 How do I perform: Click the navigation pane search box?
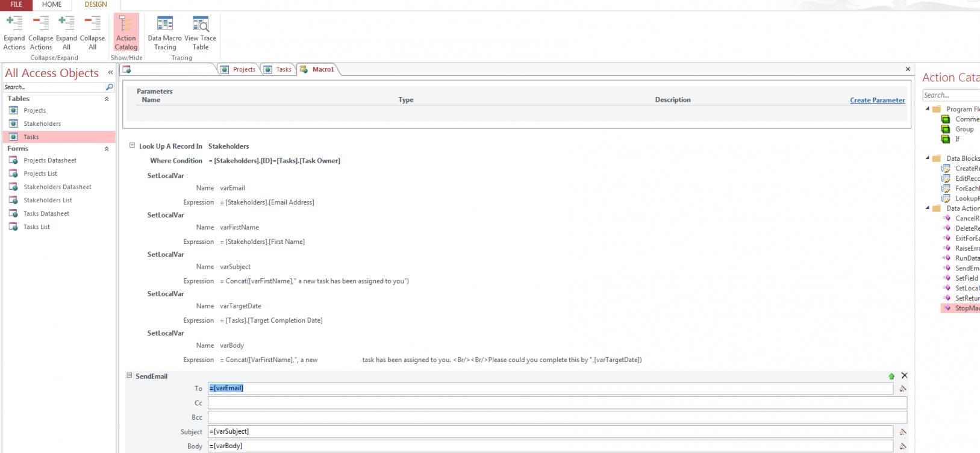click(x=54, y=87)
